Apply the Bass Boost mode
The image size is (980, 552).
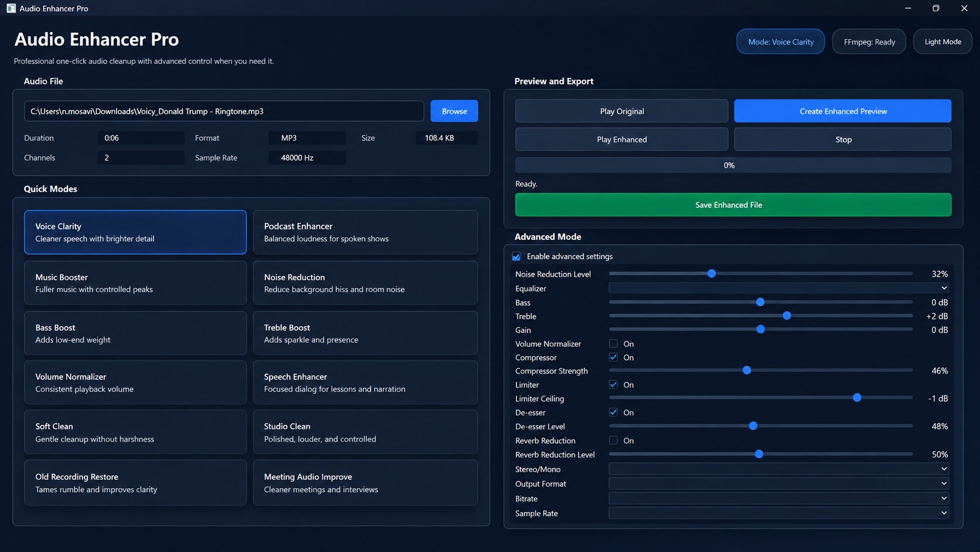[x=135, y=333]
